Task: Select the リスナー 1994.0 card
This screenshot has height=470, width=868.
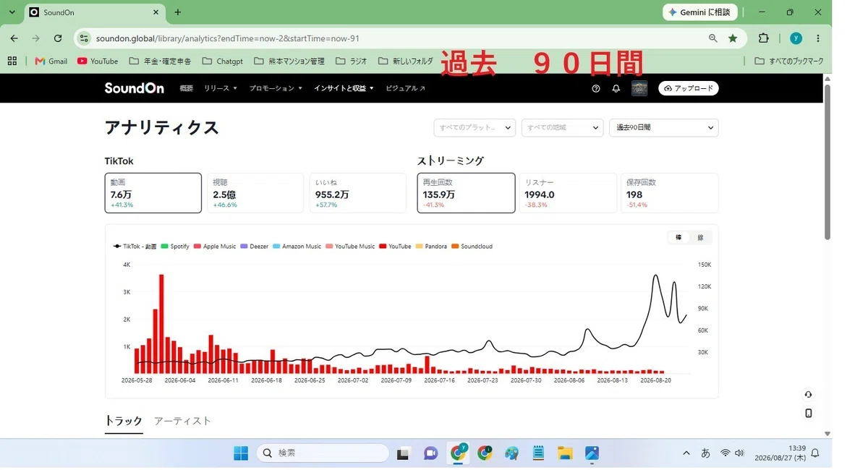Action: coord(567,193)
